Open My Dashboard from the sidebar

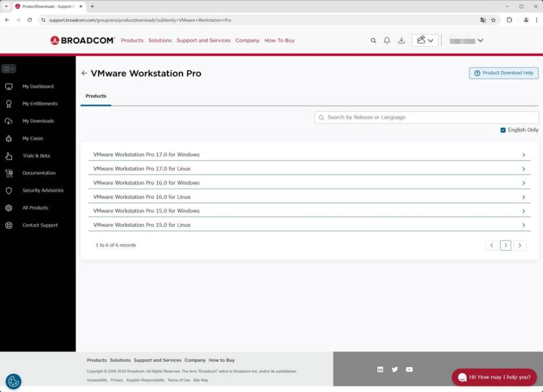pos(38,86)
